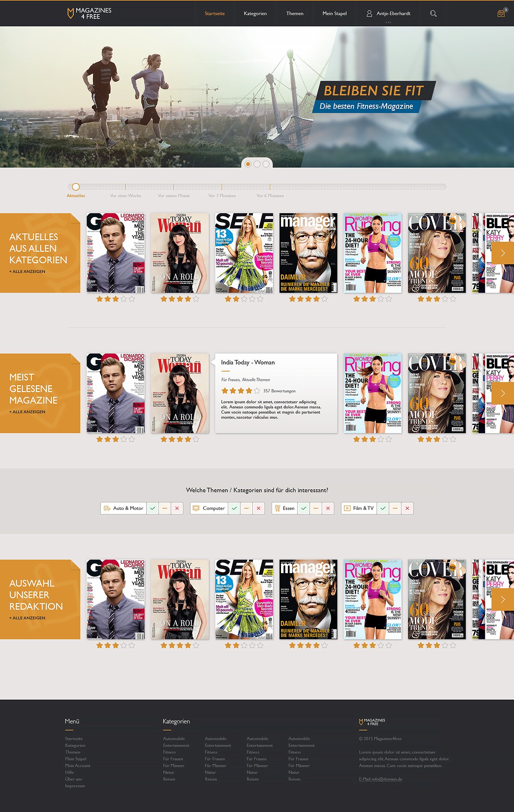Click Alle Anzeigen under Aktuelles aus allen Kategorien
Screen dimensions: 514x812
pyautogui.click(x=27, y=271)
